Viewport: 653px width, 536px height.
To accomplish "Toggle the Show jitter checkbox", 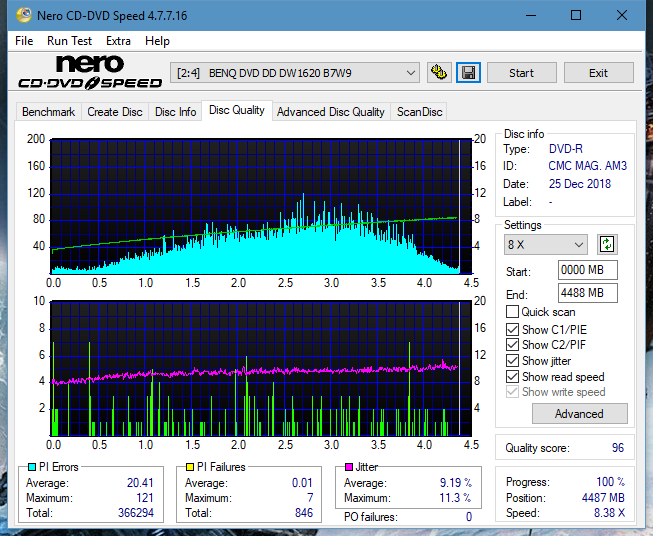I will click(512, 361).
